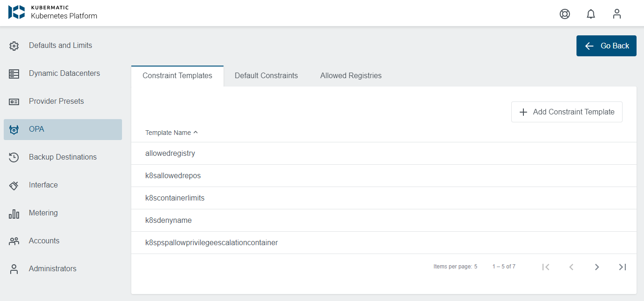Screen dimensions: 644x301
Task: Go to the next page of templates
Action: [x=597, y=267]
